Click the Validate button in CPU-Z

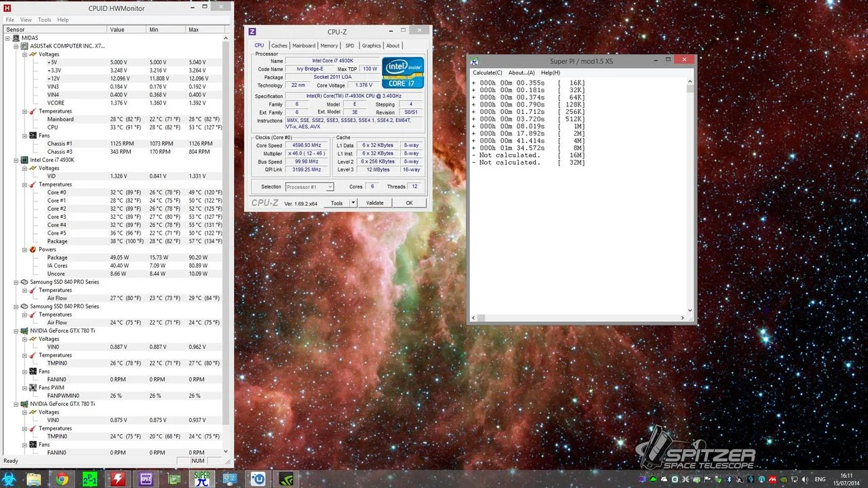click(375, 203)
